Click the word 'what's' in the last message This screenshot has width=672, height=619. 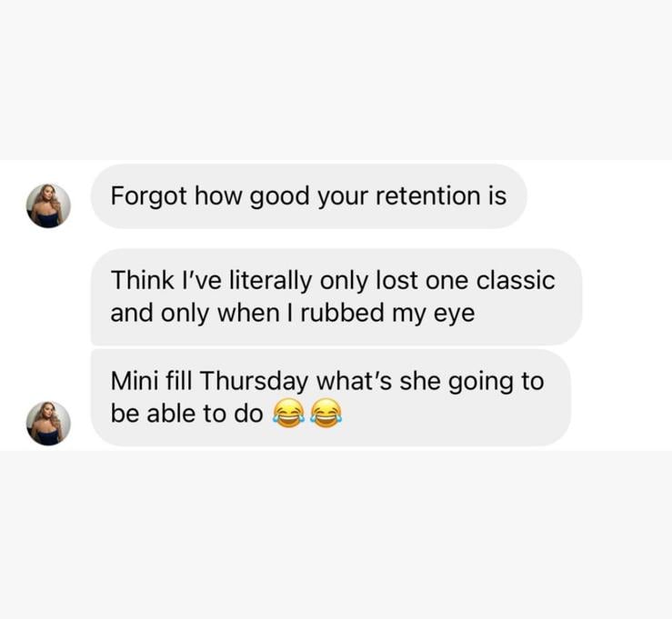pyautogui.click(x=354, y=381)
